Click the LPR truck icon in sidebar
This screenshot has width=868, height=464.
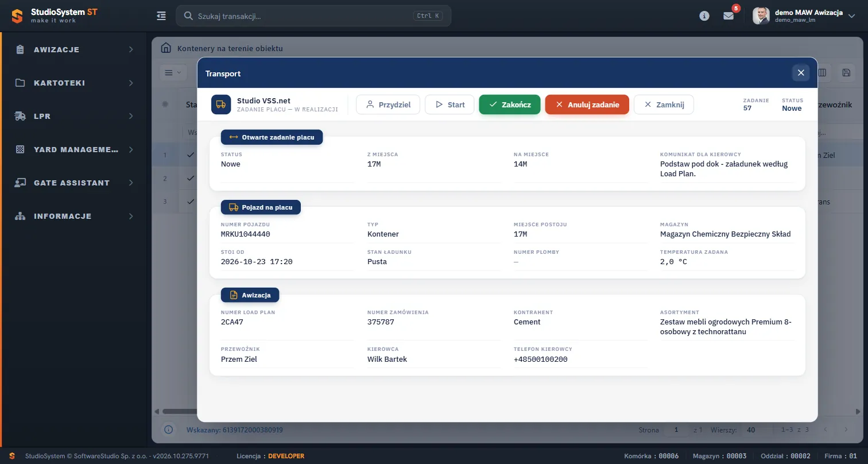coord(20,116)
